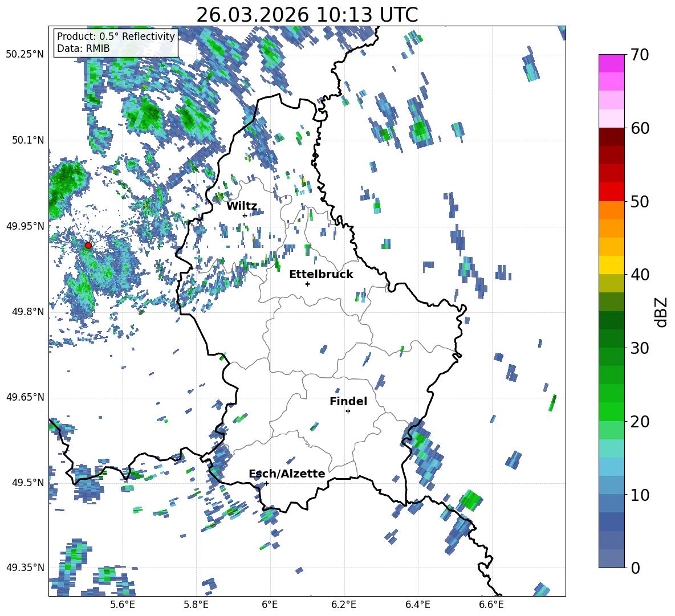The height and width of the screenshot is (616, 675).
Task: Click the Esch/Alzette city label
Action: (287, 474)
